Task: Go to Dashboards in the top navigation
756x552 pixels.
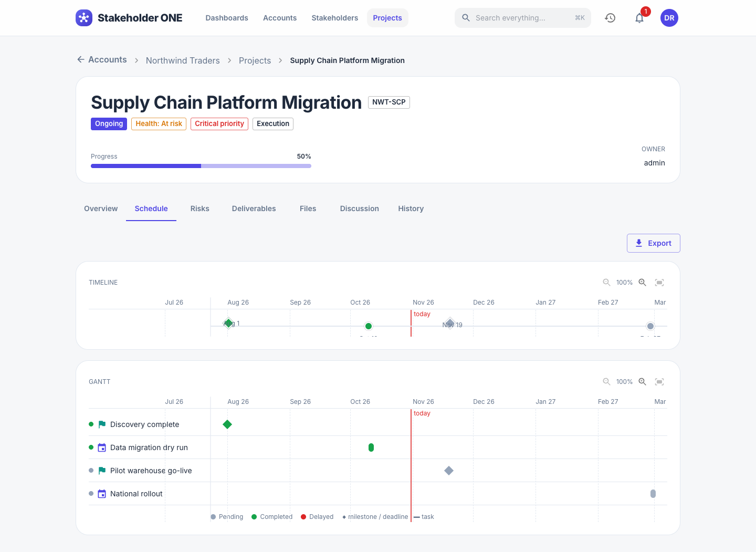Action: point(227,18)
